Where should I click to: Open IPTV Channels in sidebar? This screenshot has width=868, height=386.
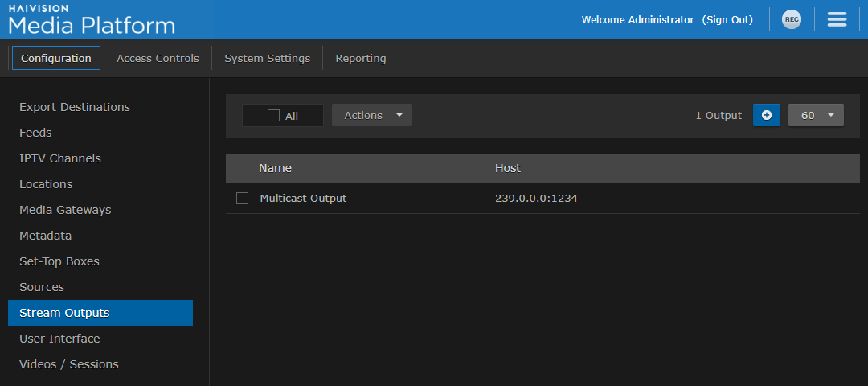[60, 158]
